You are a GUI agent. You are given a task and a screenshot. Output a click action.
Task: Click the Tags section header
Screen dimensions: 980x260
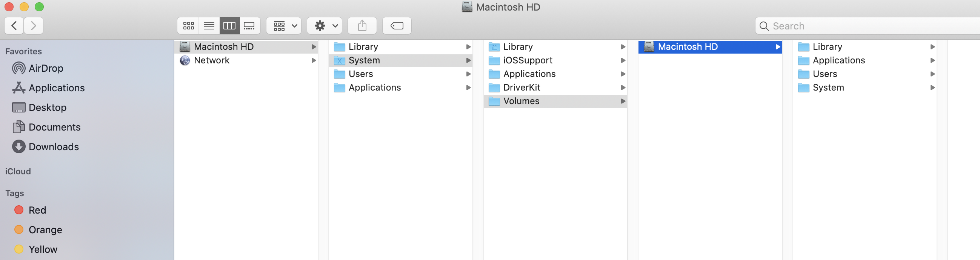(14, 193)
